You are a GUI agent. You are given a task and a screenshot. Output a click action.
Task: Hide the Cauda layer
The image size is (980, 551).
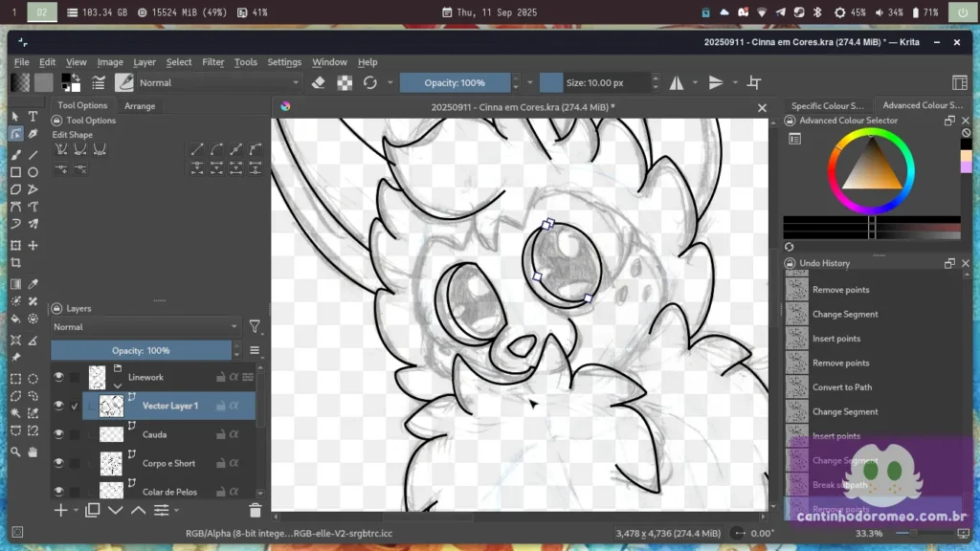coord(58,435)
